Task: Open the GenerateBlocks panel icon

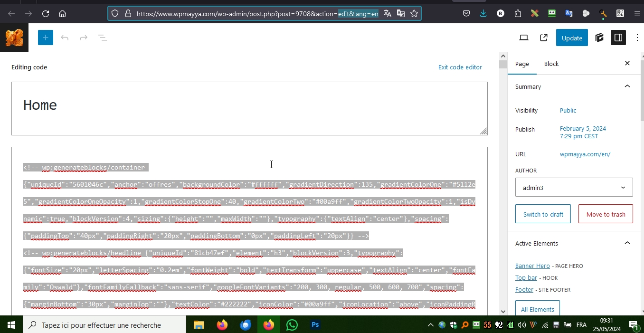Action: coord(599,38)
